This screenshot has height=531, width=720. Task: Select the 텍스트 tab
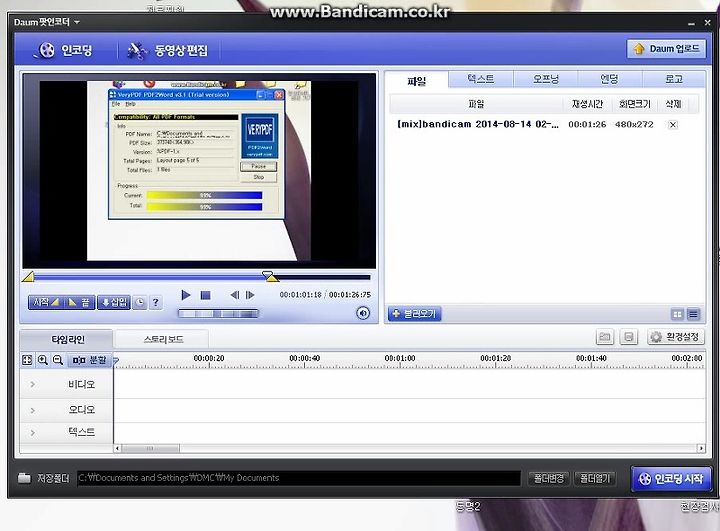pos(481,79)
